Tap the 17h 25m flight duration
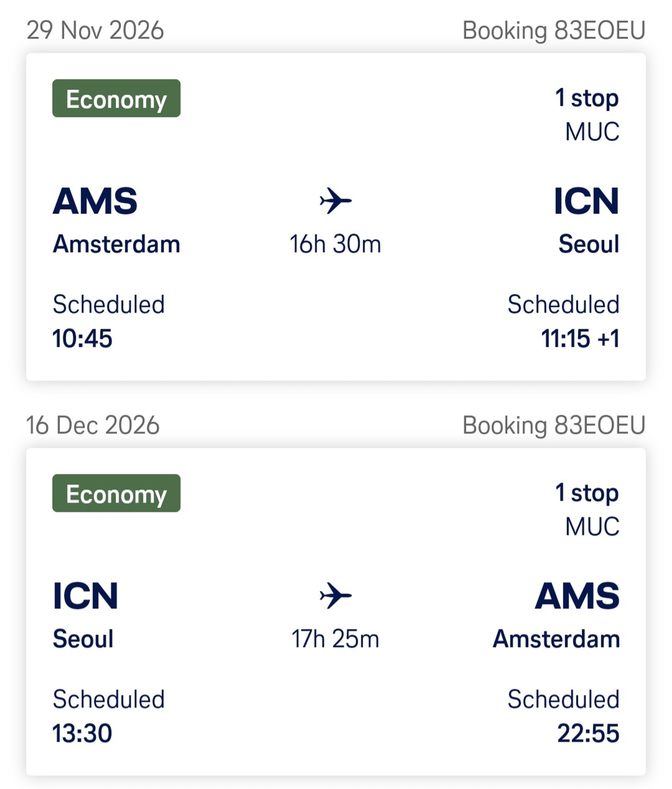This screenshot has height=789, width=672. tap(335, 639)
